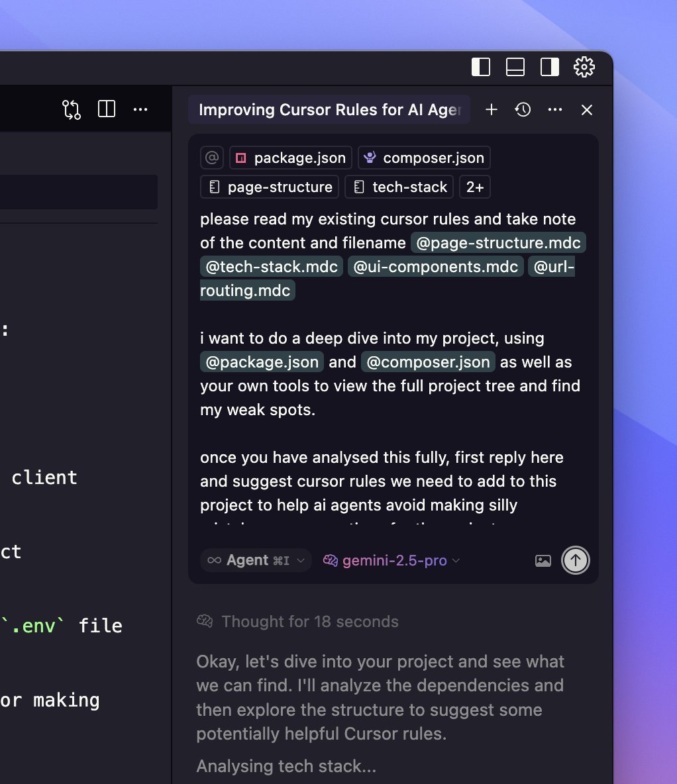Click into the prompt text 'my weak spots.'
The image size is (677, 784).
[258, 410]
